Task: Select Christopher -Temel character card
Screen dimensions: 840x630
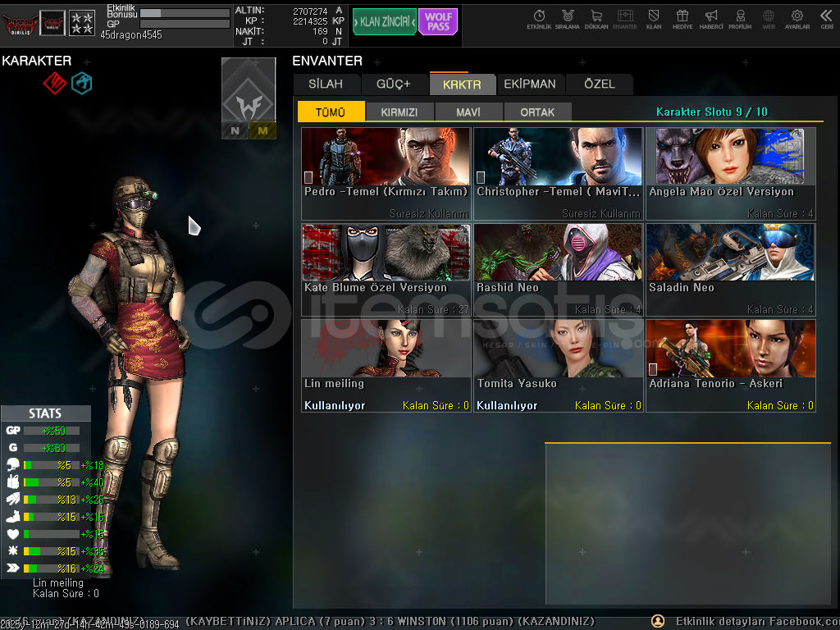Action: pyautogui.click(x=558, y=174)
